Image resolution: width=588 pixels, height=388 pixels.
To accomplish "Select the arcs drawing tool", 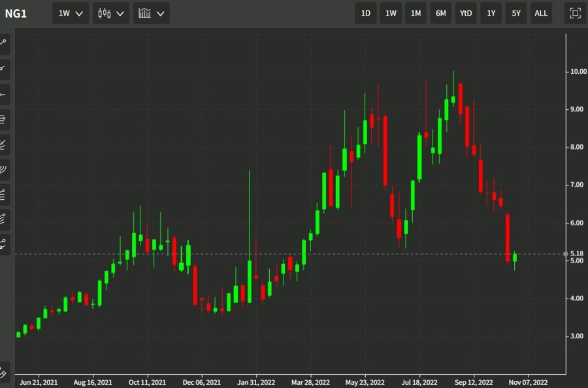I will [3, 170].
